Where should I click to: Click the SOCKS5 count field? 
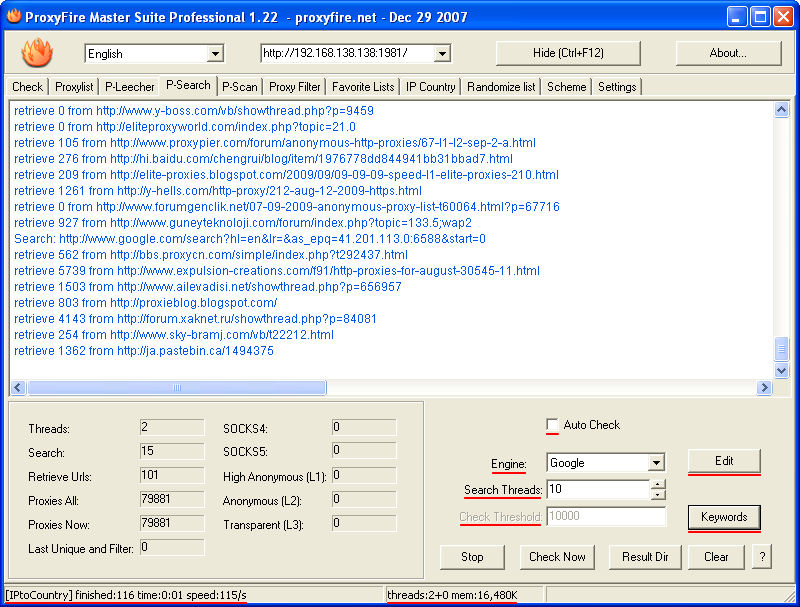364,450
